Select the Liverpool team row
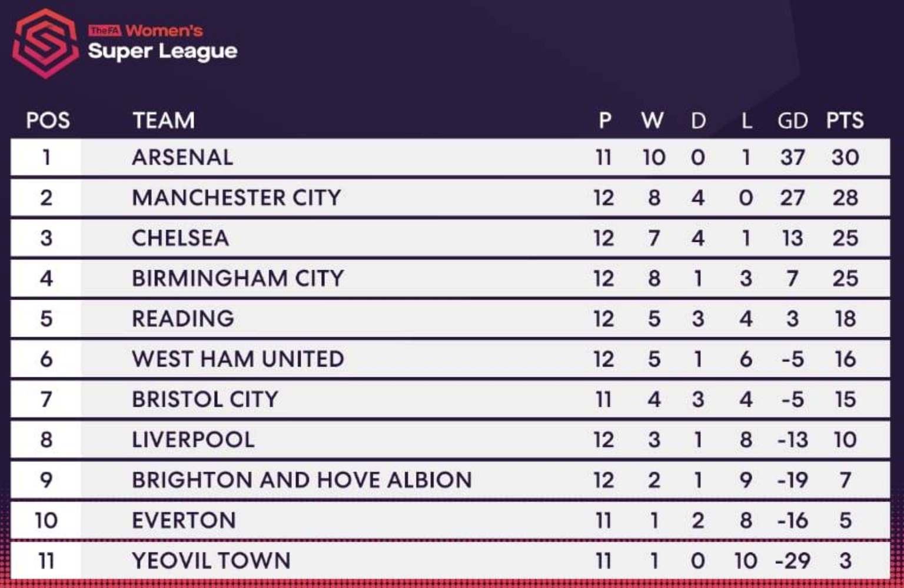Viewport: 904px width, 588px height. (x=450, y=440)
